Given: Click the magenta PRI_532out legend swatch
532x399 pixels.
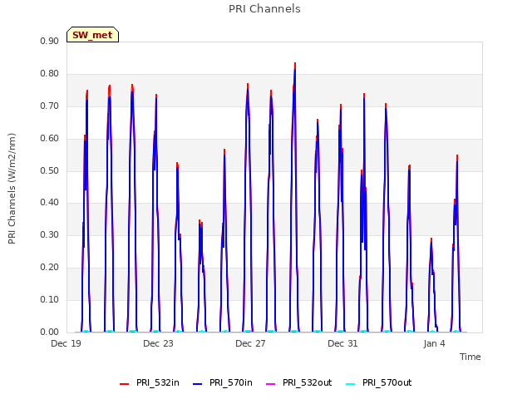Looking at the screenshot, I should tap(271, 384).
